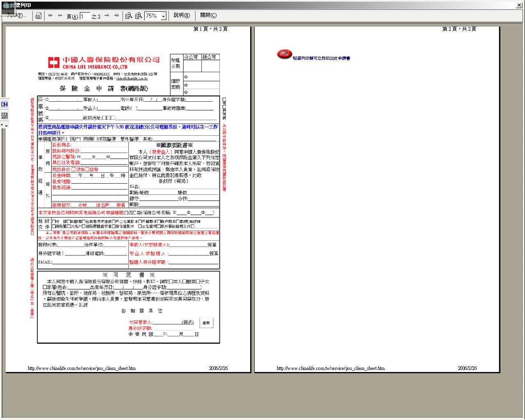Jump to the last page arrow
Screen dimensions: 525x420
pos(117,16)
